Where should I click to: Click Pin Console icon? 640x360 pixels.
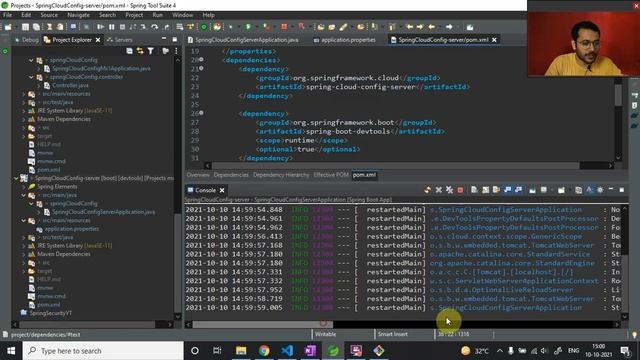[x=532, y=190]
